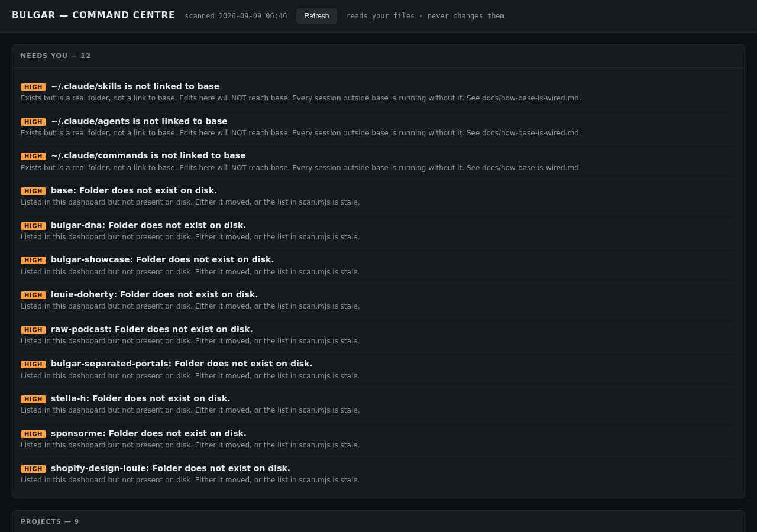
Task: Click the HIGH badge beside bulgar-separated-portals alert
Action: pyautogui.click(x=33, y=364)
